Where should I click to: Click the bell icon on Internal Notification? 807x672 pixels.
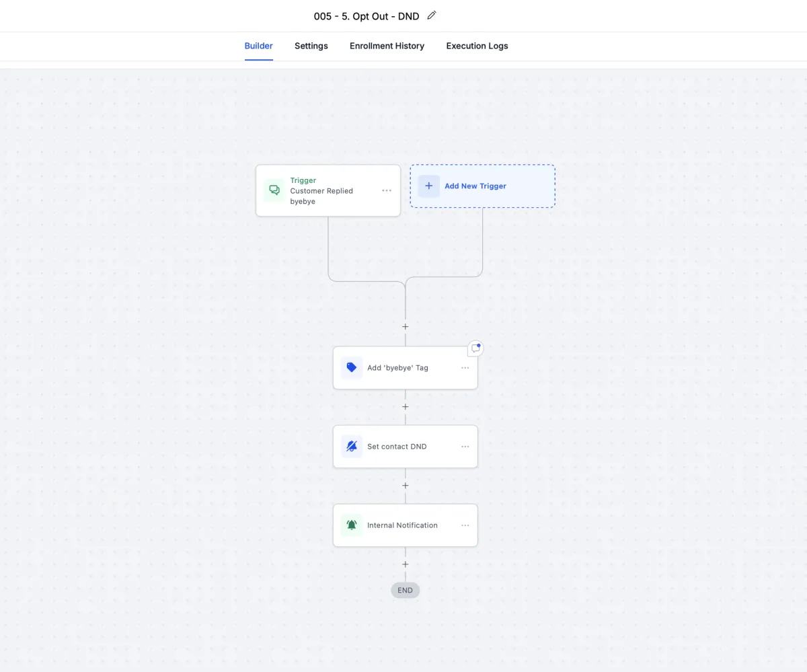[x=352, y=525]
